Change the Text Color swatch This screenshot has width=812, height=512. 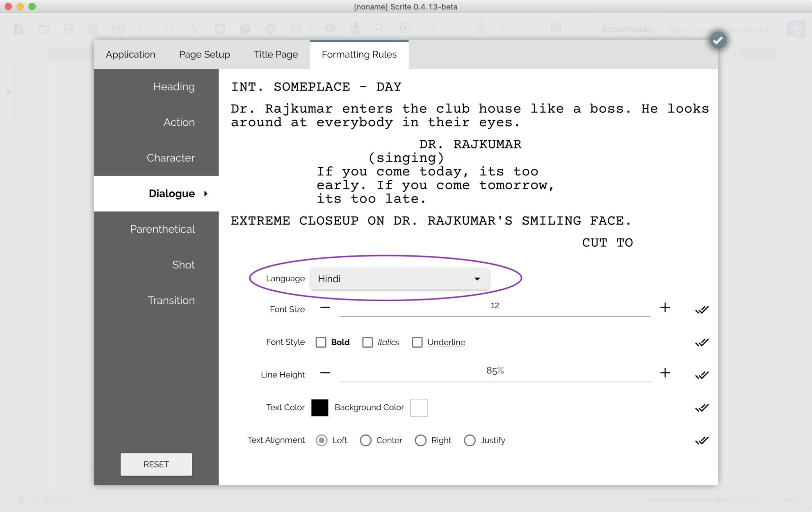point(319,407)
